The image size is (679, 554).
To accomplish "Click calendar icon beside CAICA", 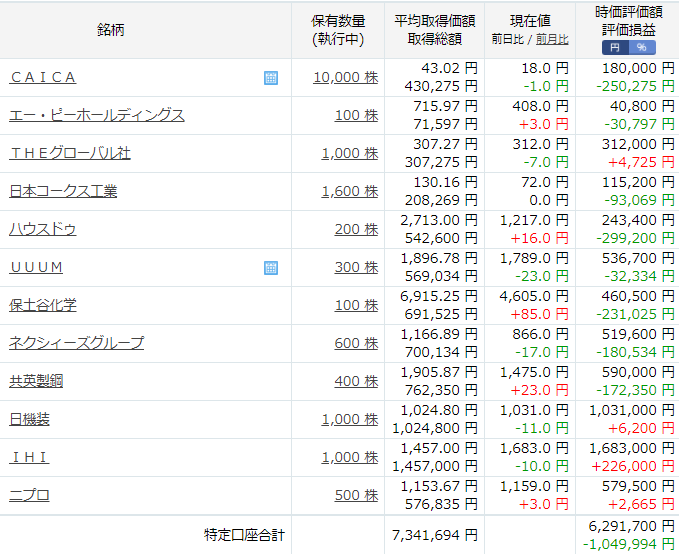I will pos(271,78).
